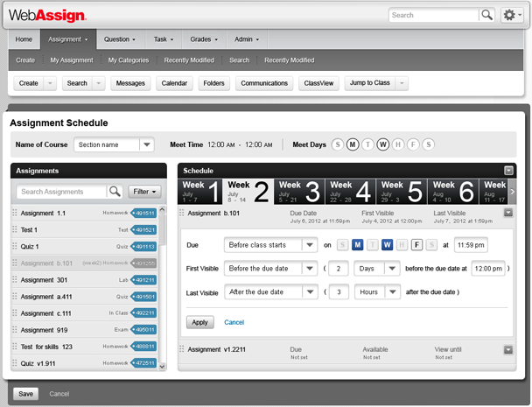This screenshot has height=407, width=532.
Task: Click the Cancel link next to Apply
Action: pos(234,322)
